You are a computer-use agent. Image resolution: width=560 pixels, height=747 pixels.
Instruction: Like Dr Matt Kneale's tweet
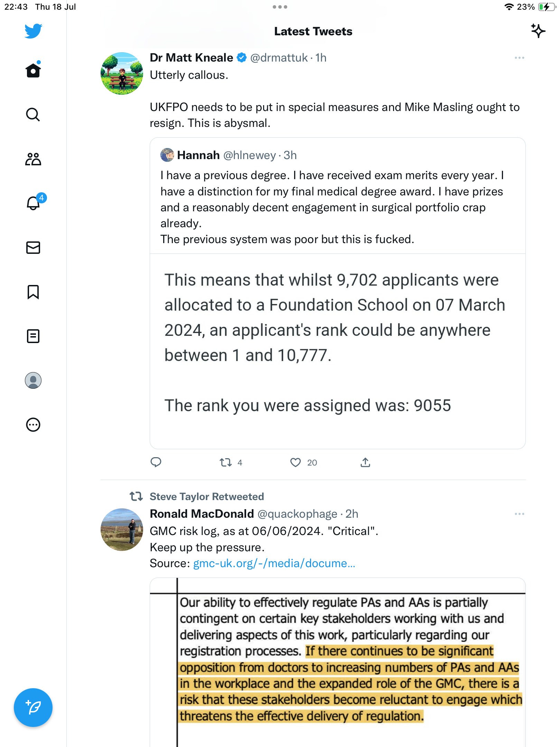coord(296,462)
